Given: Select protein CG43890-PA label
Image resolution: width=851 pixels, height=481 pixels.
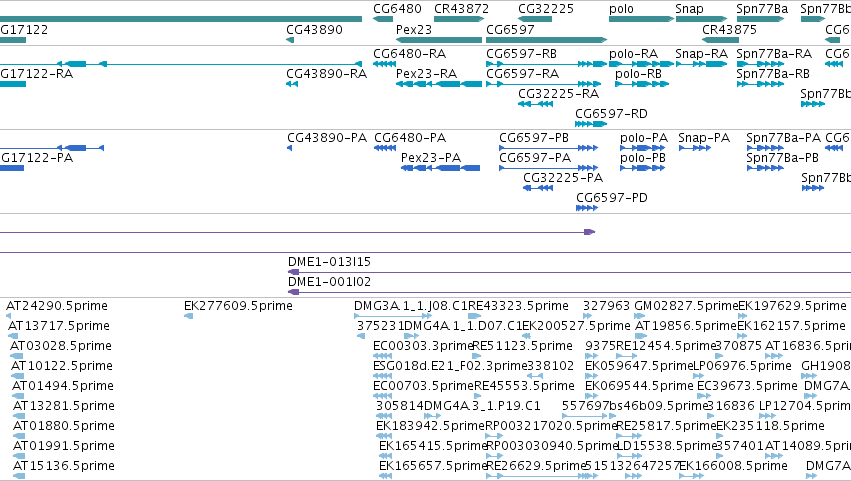Looking at the screenshot, I should coord(327,138).
